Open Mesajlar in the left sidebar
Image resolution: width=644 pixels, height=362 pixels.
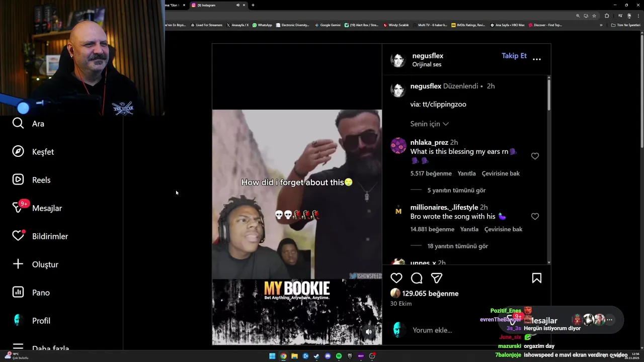[x=37, y=208]
